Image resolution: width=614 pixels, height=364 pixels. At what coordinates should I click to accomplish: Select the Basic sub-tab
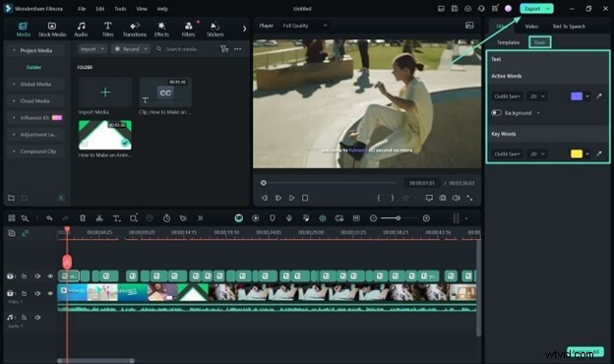(x=540, y=42)
